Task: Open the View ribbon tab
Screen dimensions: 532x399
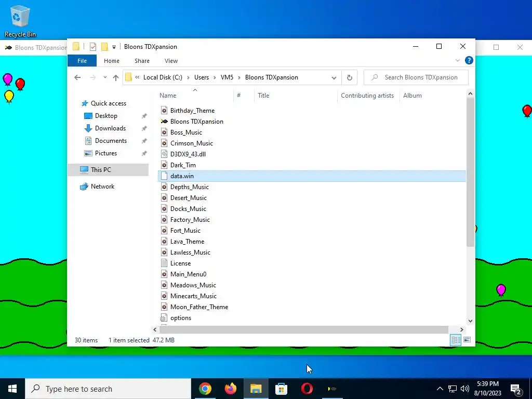Action: [171, 61]
